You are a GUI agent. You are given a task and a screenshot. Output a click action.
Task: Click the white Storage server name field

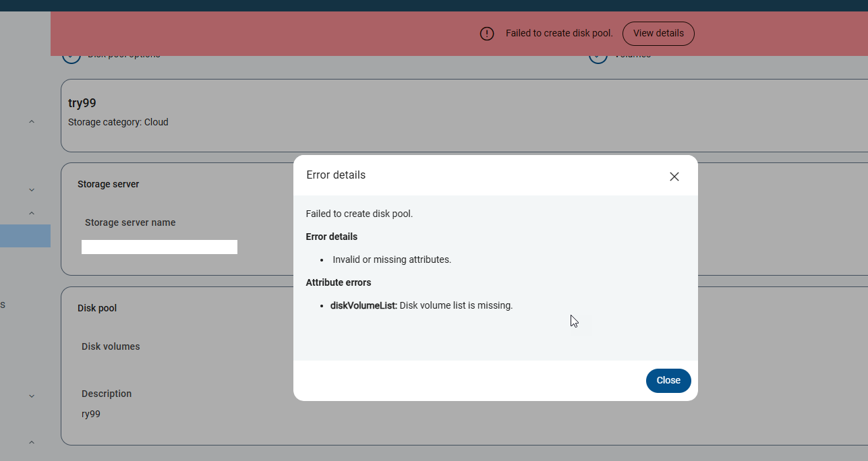(159, 247)
